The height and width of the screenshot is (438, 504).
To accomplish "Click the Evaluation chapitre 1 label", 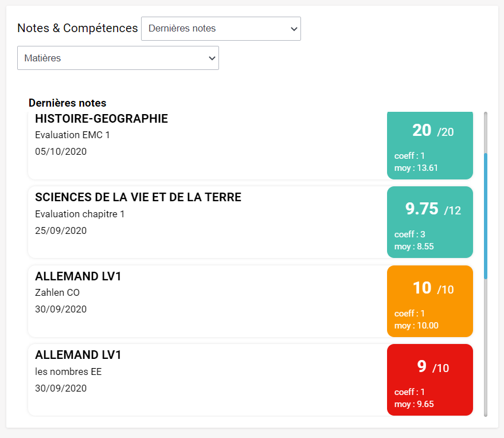I will [80, 214].
